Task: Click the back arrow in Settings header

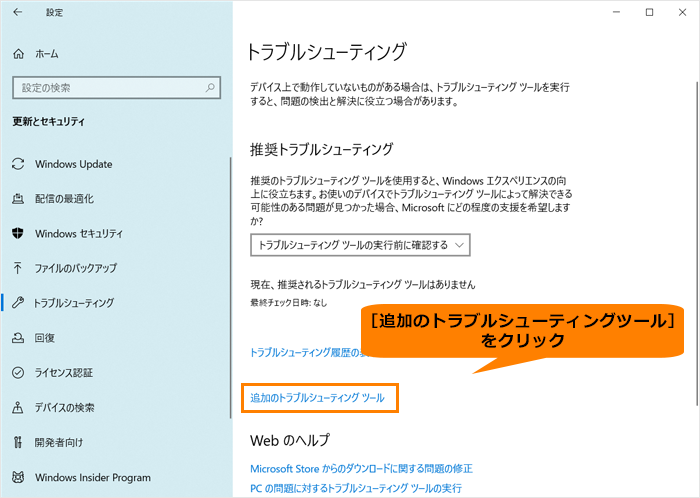Action: coord(17,12)
